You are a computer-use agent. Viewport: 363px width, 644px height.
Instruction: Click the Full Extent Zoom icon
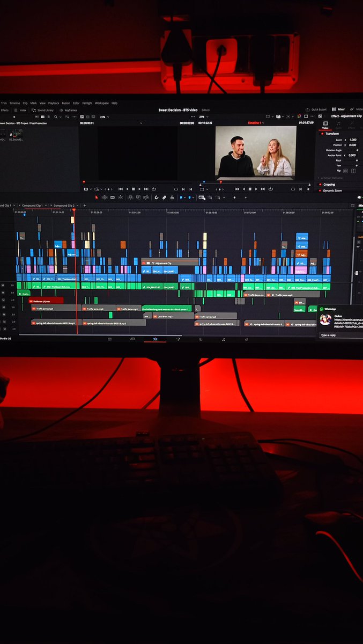coord(201,197)
